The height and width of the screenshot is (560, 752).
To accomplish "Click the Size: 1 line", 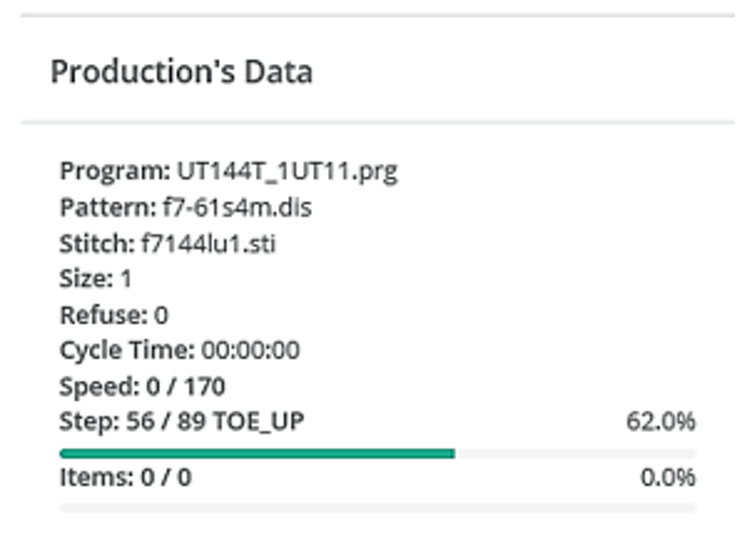I will (x=96, y=279).
